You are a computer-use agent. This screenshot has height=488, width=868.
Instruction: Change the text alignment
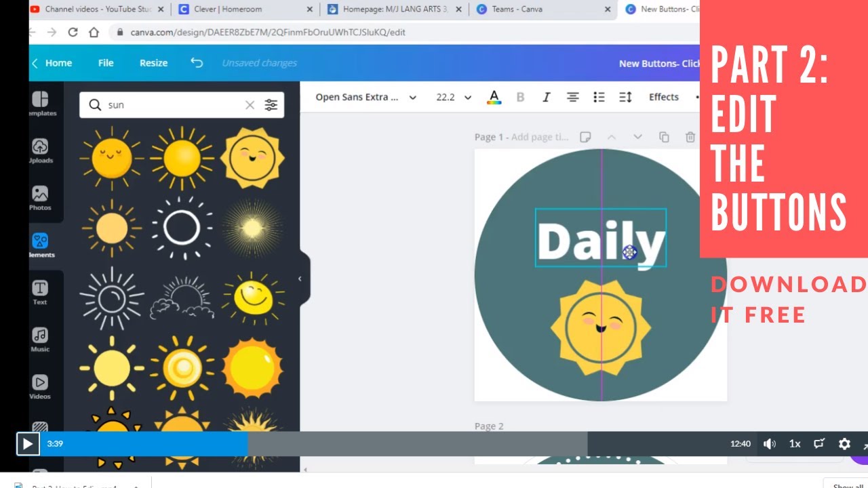[572, 97]
